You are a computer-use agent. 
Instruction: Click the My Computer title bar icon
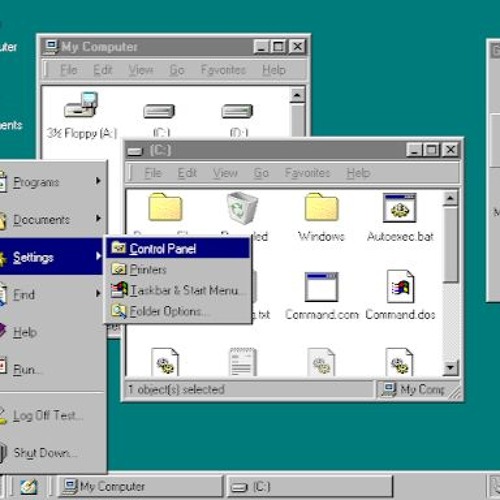click(x=51, y=47)
